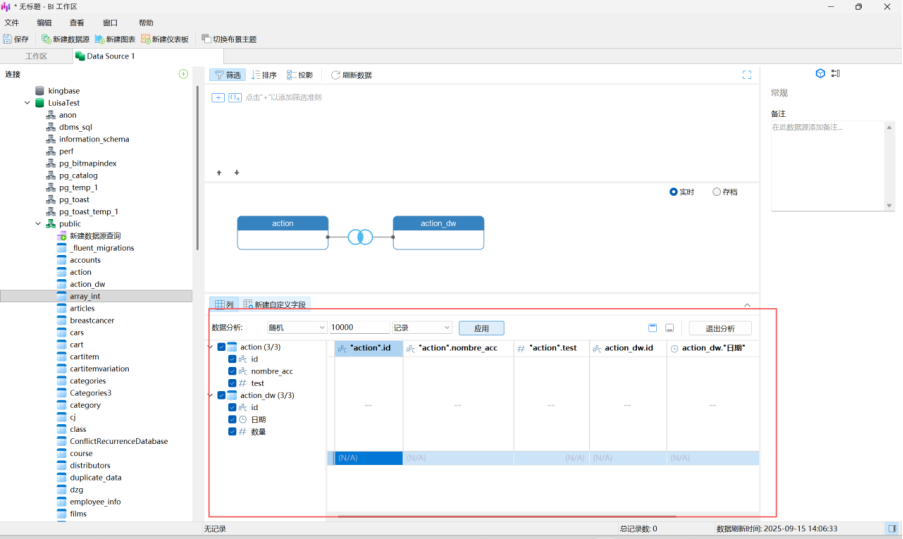Click the fullscreen expand icon
This screenshot has height=539, width=903.
(746, 75)
